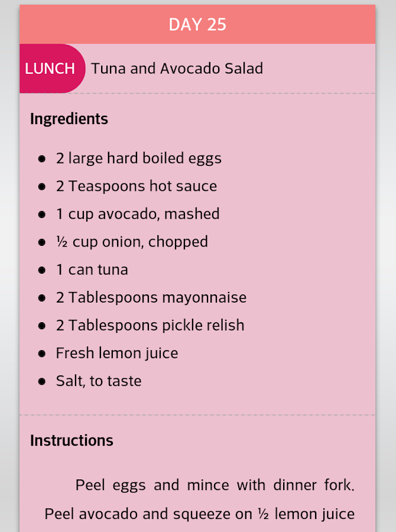Select the LUNCH meal tag
Viewport: 396px width, 532px height.
tap(50, 69)
